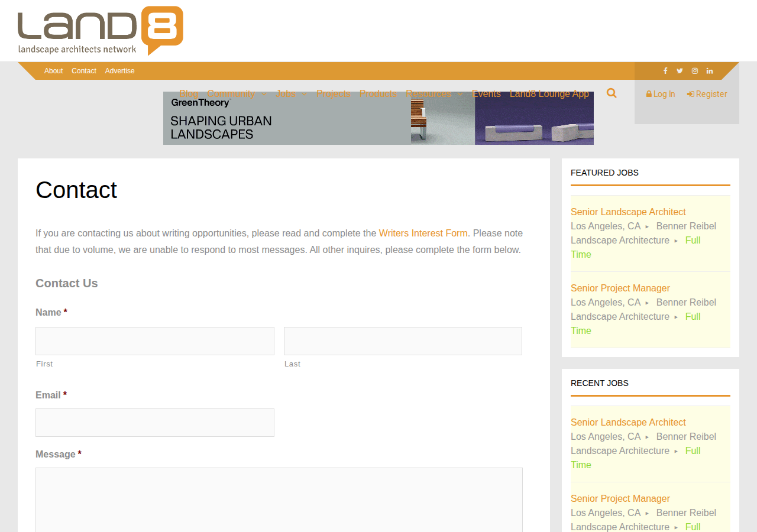This screenshot has width=757, height=532.
Task: Open the Advertise link
Action: coord(120,71)
